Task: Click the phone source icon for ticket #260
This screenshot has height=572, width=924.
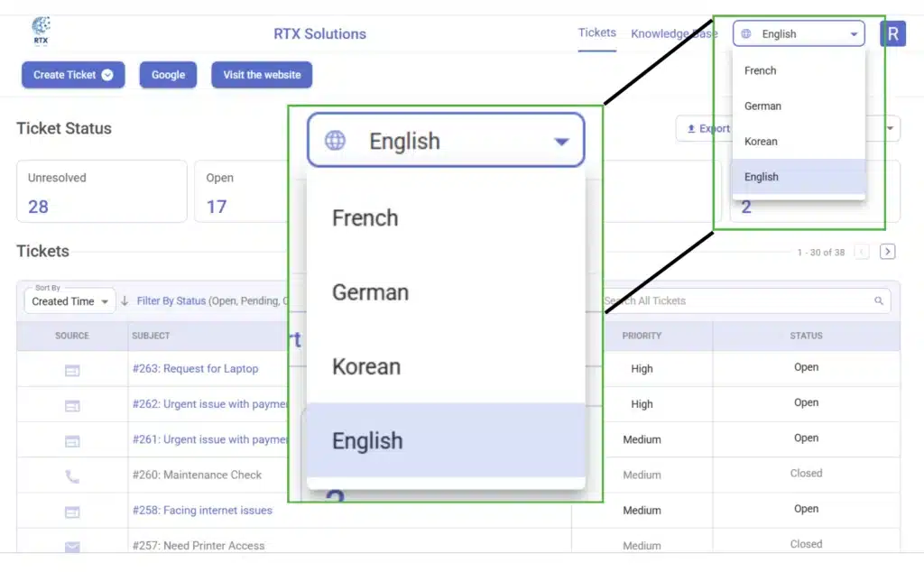Action: [x=72, y=476]
